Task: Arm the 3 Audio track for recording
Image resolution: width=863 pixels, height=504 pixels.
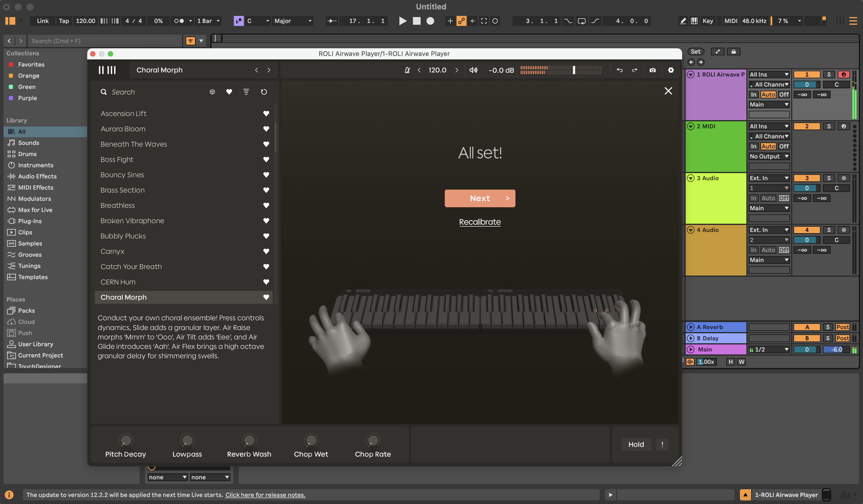Action: [844, 178]
